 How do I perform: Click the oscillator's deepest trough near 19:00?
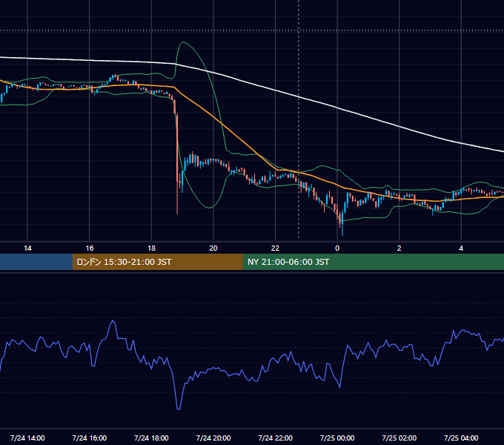(179, 409)
